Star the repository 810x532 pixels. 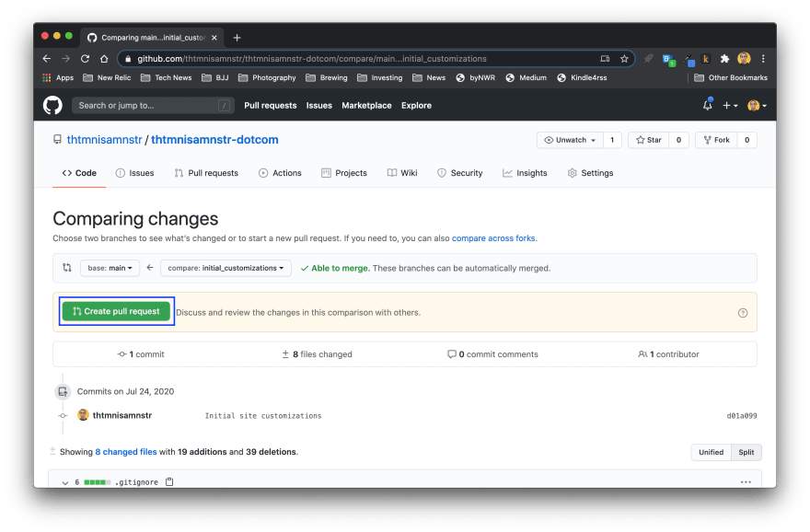click(648, 140)
